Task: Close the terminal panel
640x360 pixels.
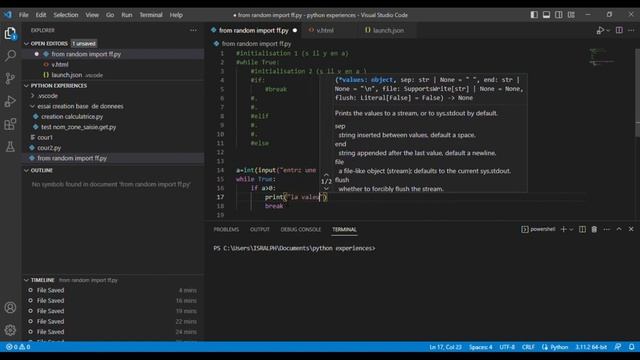Action: click(631, 229)
